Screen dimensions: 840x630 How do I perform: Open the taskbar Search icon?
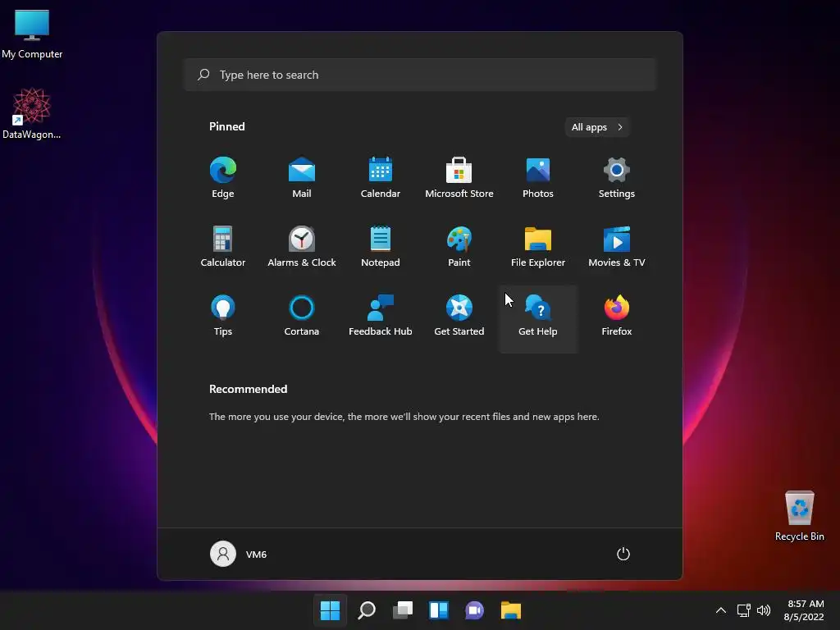click(x=367, y=610)
